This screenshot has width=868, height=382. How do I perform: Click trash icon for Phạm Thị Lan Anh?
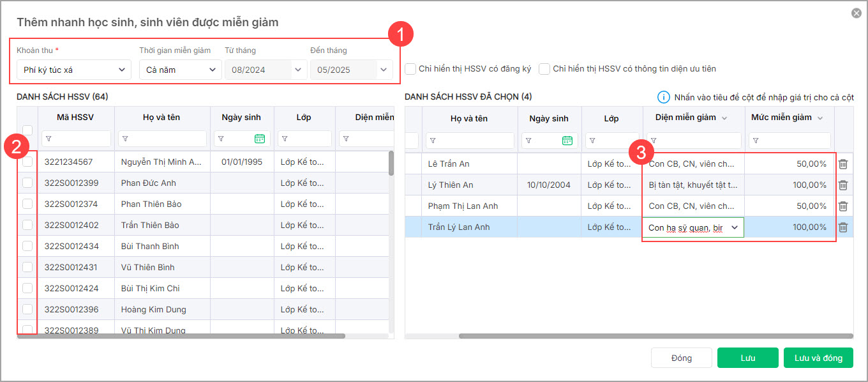tap(842, 206)
